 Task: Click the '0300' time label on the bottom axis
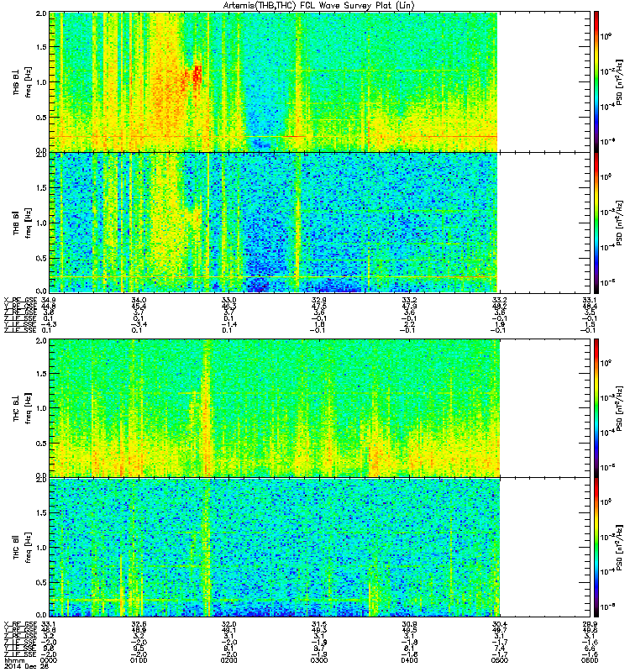[x=319, y=660]
